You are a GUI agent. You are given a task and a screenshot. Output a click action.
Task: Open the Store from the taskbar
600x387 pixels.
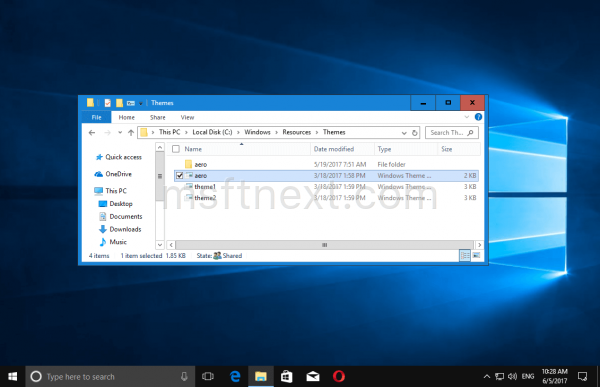(287, 377)
